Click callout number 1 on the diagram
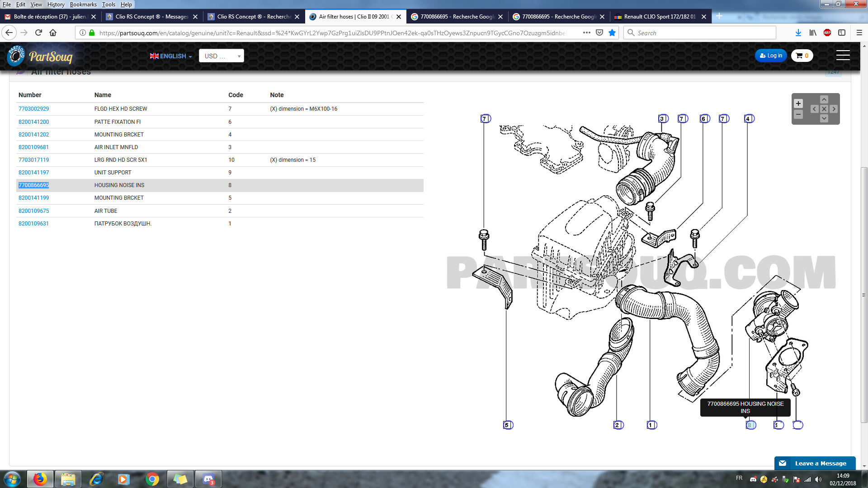868x488 pixels. (x=651, y=425)
